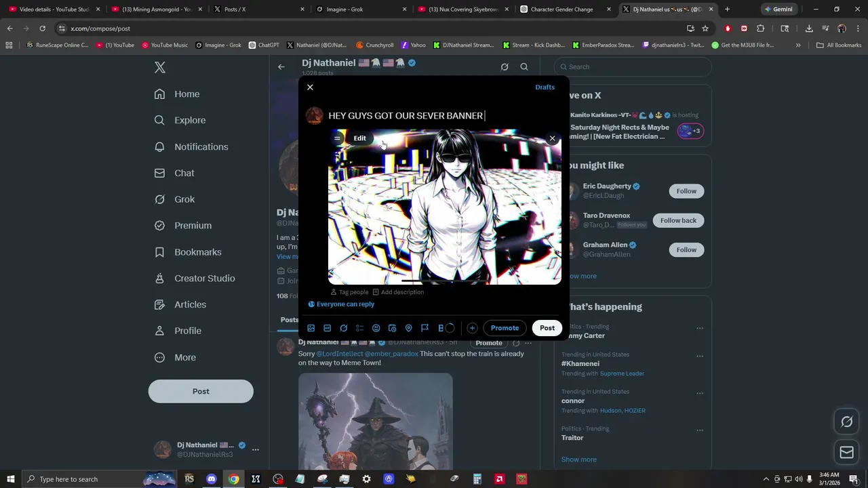Reload the page in Chrome
Screen dimensions: 868x488
tap(42, 28)
